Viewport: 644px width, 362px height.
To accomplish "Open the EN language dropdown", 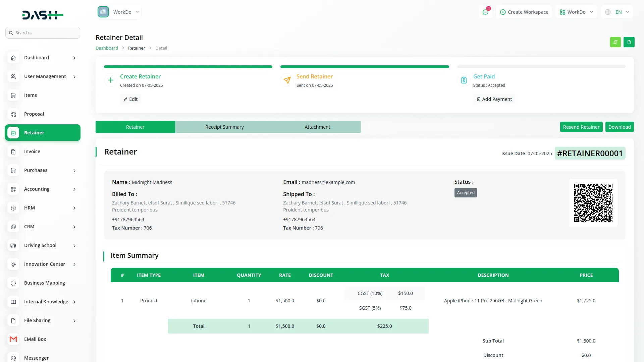I will [618, 12].
